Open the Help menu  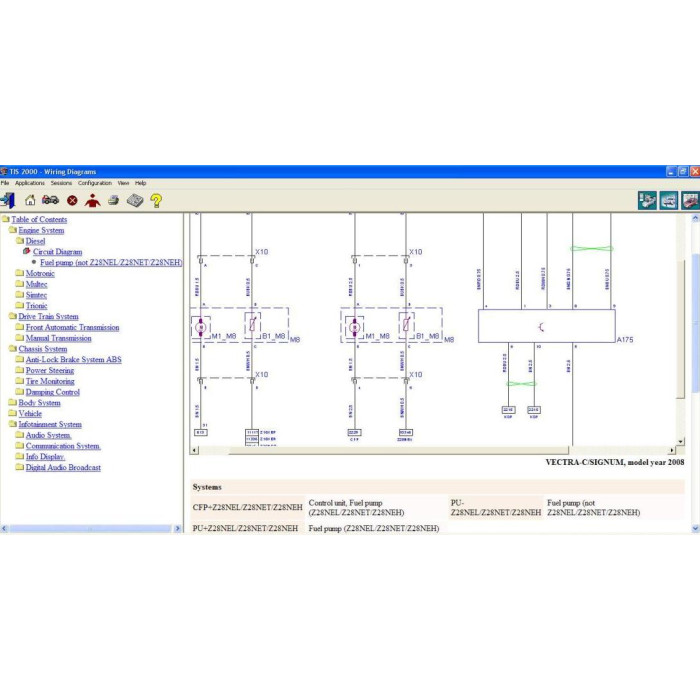click(x=141, y=183)
